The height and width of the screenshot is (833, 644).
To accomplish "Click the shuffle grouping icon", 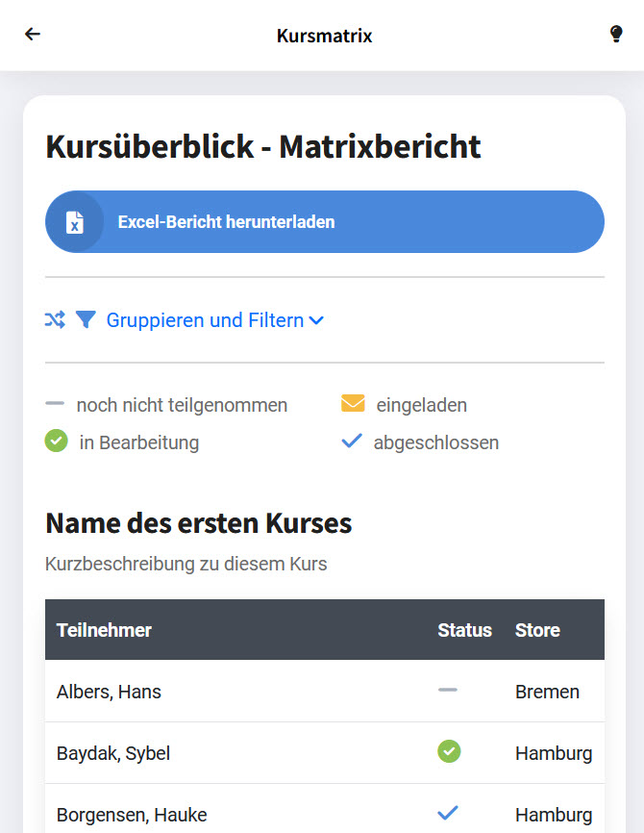I will [55, 320].
